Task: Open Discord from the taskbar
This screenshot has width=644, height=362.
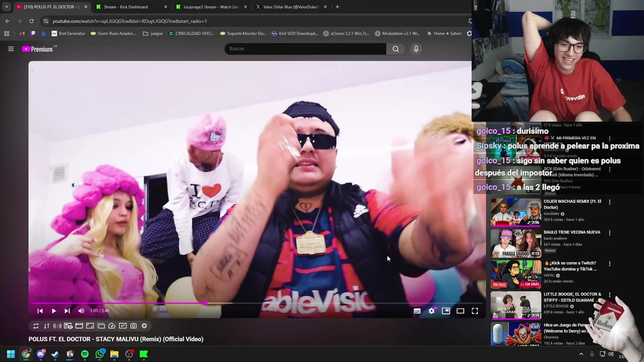Action: tap(40, 354)
